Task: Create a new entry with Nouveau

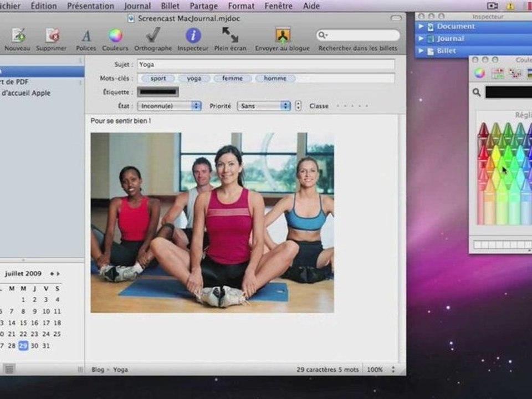Action: 18,39
